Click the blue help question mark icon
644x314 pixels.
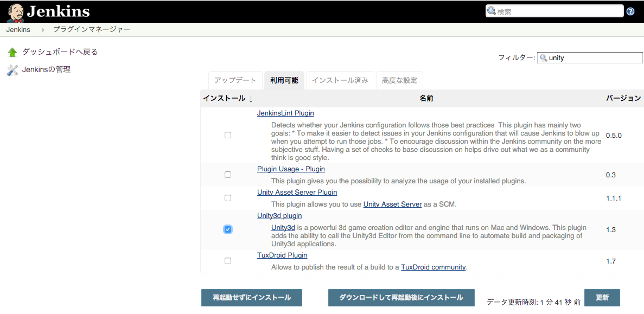pos(630,11)
